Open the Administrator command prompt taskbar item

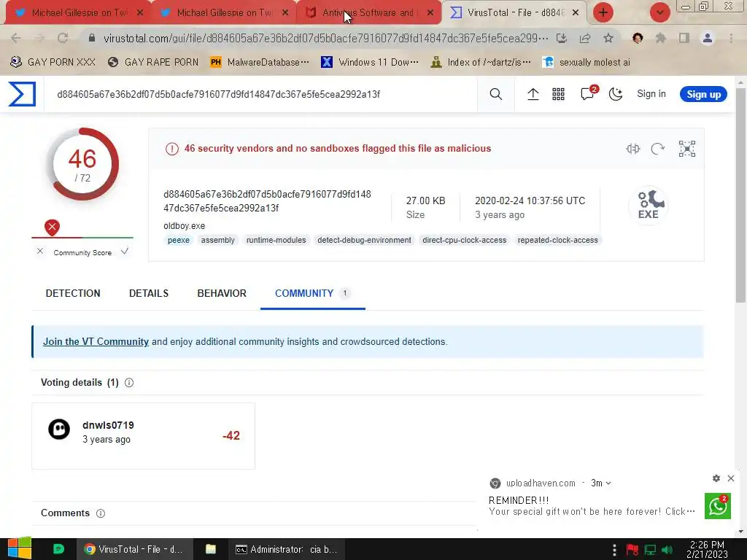[x=287, y=549]
